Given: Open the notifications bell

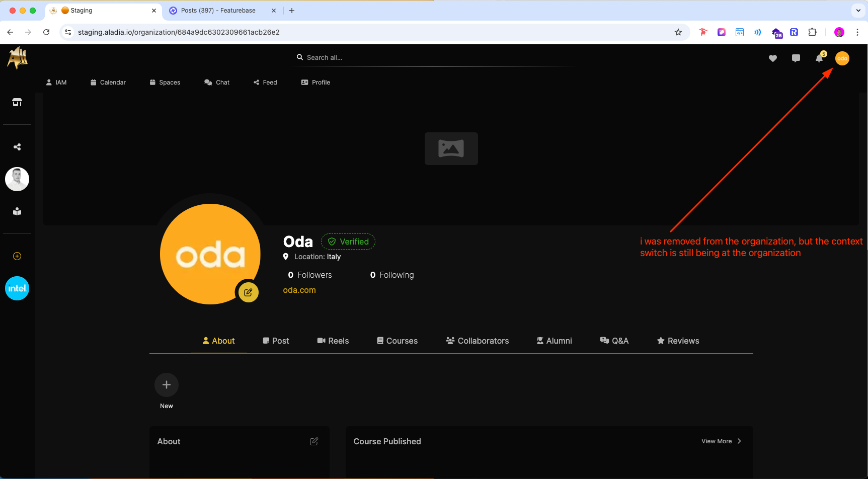Looking at the screenshot, I should point(820,58).
